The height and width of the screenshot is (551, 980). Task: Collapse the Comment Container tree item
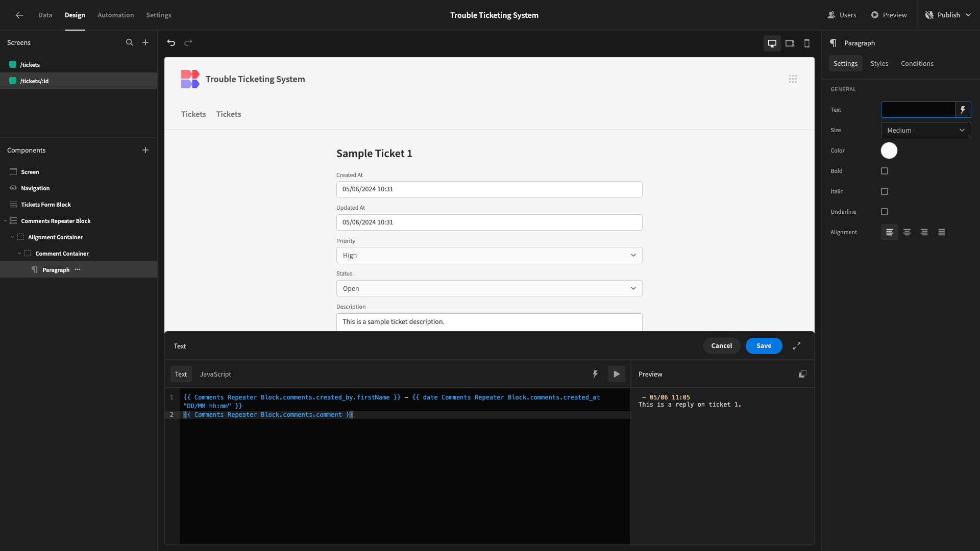(x=19, y=254)
